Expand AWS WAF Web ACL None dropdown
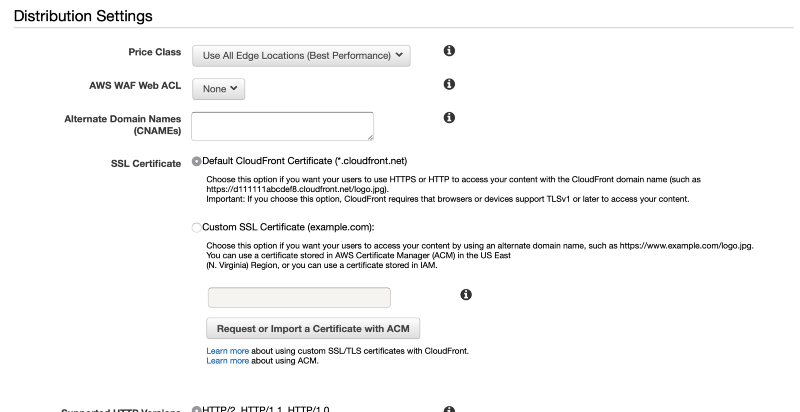The height and width of the screenshot is (412, 800). (x=218, y=89)
